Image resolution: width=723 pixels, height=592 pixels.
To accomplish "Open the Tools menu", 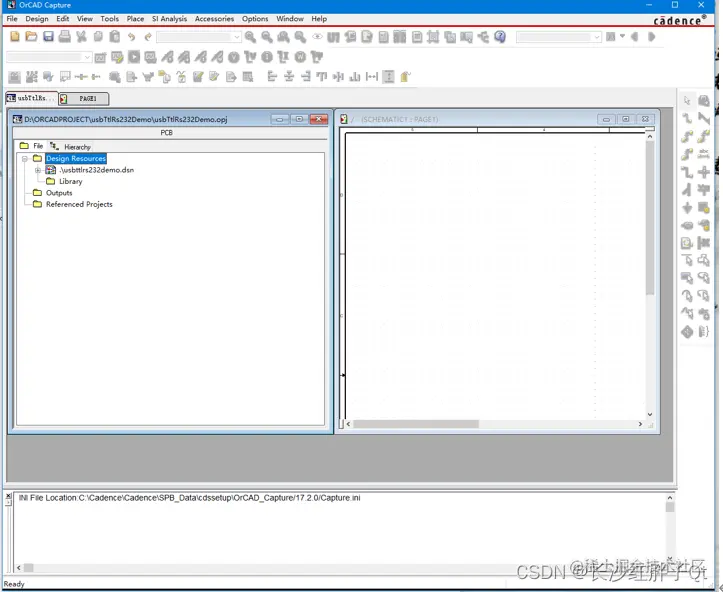I will click(x=109, y=19).
